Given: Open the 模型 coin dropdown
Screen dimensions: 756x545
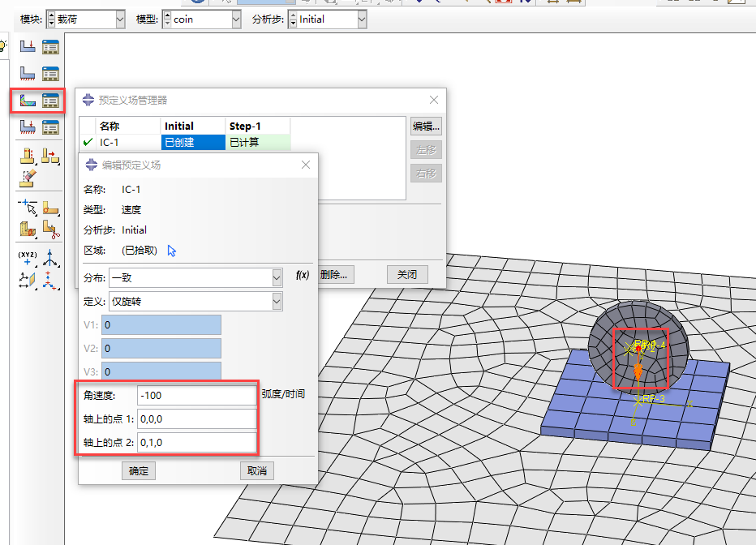Looking at the screenshot, I should point(236,19).
